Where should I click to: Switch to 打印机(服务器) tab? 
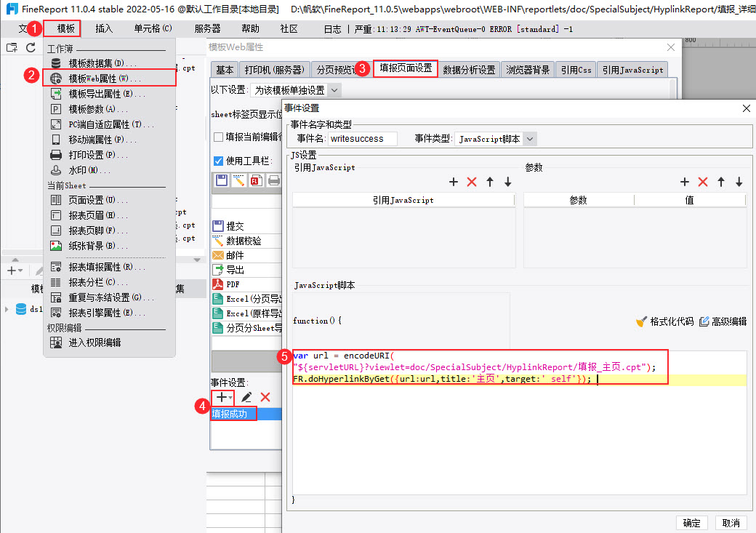pos(274,70)
